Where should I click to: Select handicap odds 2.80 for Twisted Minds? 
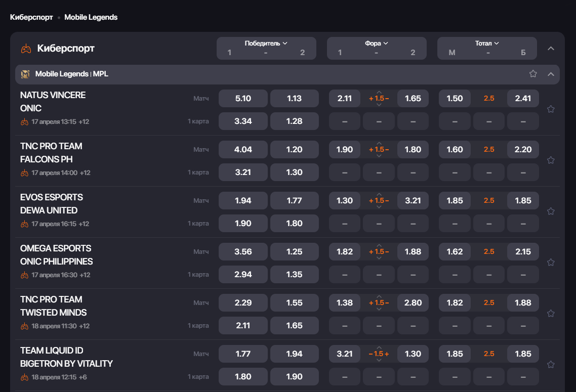413,302
